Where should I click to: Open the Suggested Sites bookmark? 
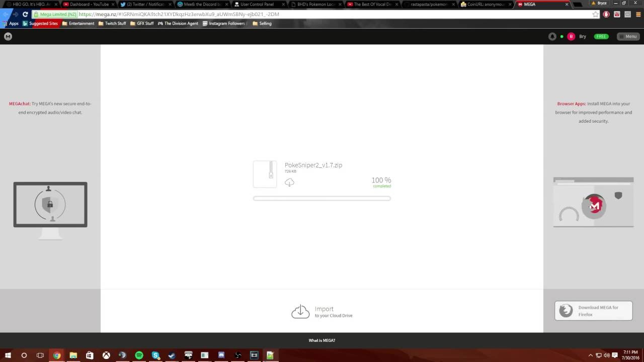click(40, 24)
